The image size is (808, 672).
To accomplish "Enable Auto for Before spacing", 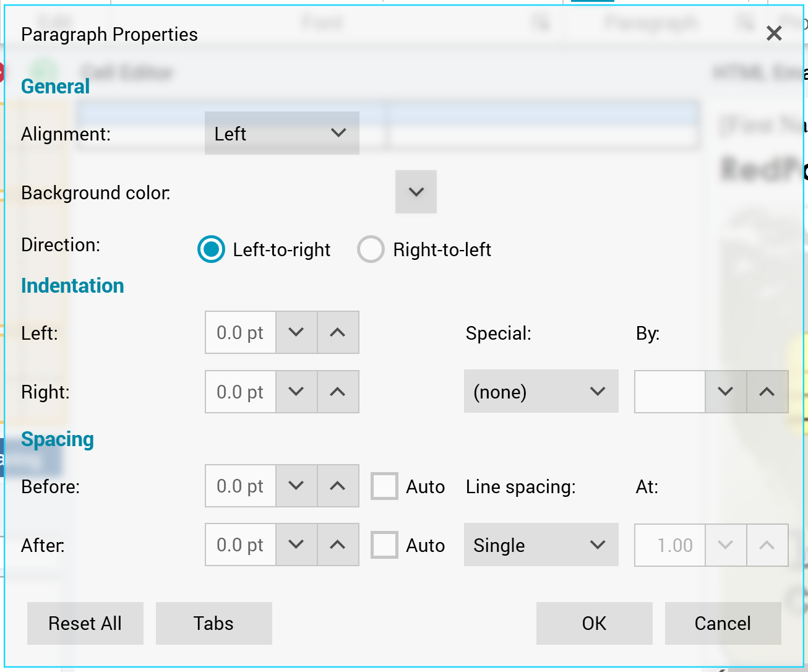I will (384, 486).
